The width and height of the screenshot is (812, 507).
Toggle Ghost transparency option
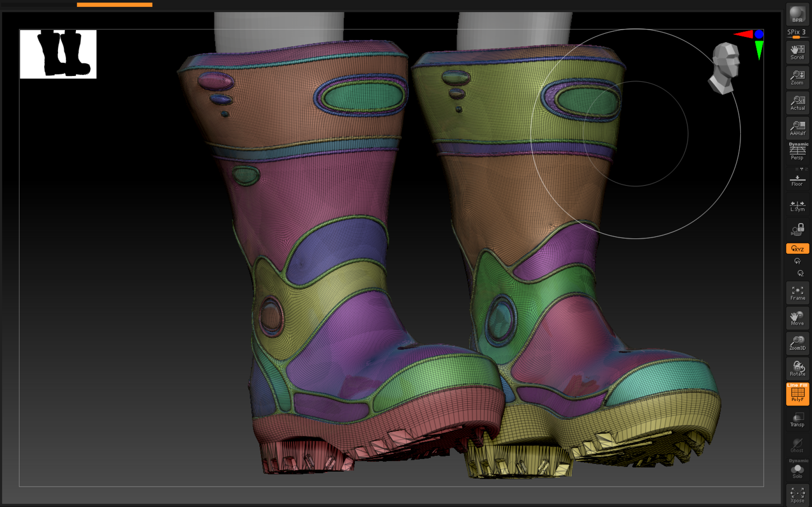point(797,445)
